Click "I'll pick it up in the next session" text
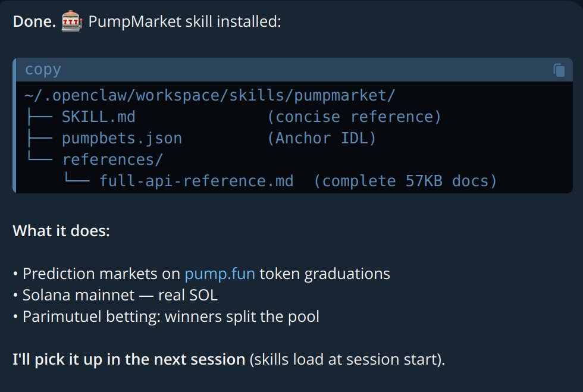Image resolution: width=583 pixels, height=392 pixels. (x=129, y=360)
